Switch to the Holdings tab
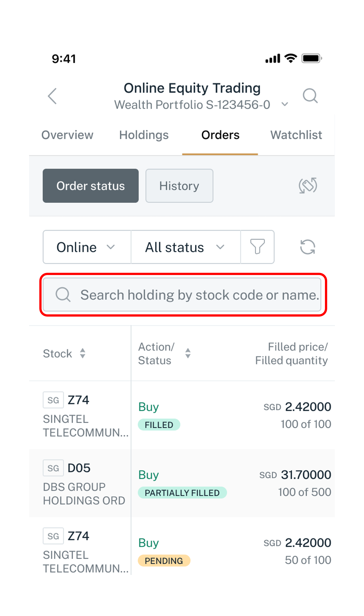This screenshot has width=364, height=616. [144, 135]
